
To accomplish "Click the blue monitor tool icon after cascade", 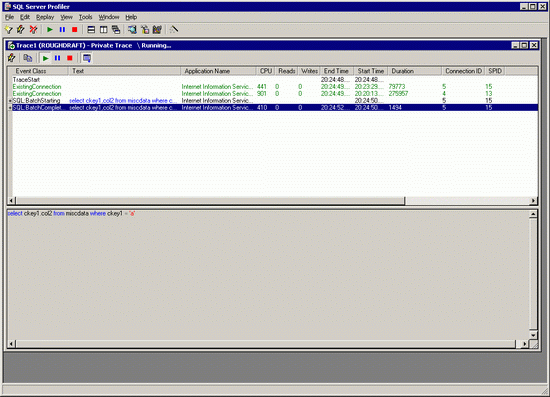I will click(x=132, y=30).
